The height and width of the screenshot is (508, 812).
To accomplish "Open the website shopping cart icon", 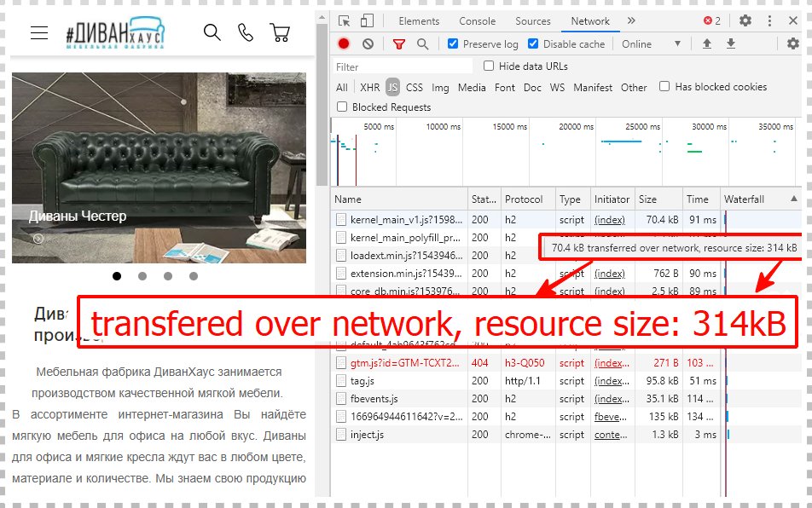I will click(279, 33).
